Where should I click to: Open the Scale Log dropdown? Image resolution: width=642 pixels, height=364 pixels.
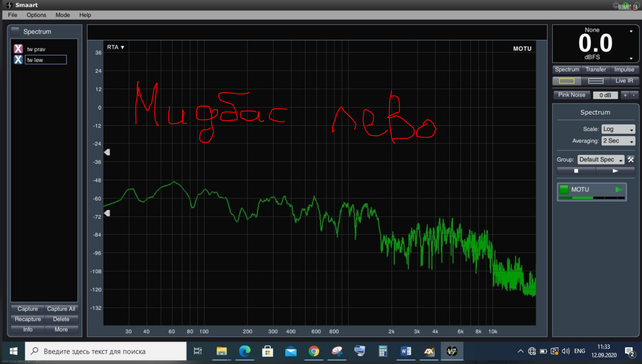[618, 129]
